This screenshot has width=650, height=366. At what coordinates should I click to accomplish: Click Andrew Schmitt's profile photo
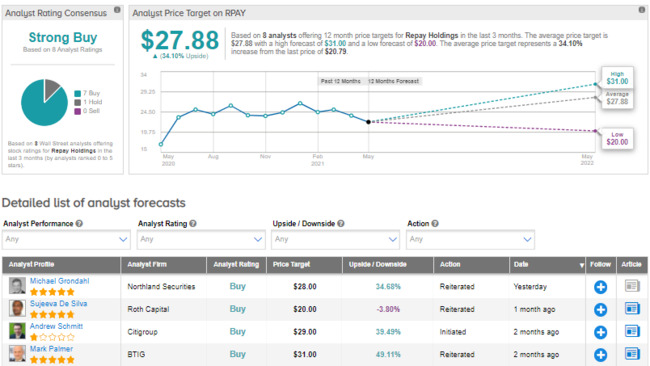coord(17,331)
